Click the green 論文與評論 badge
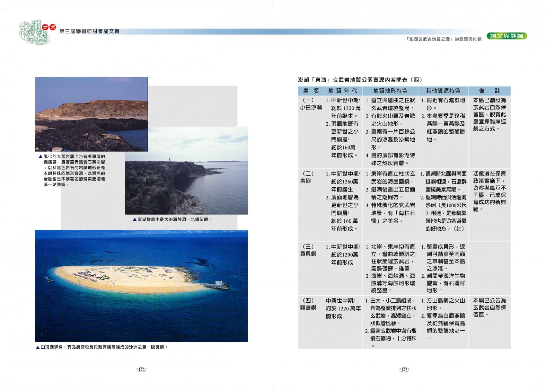This screenshot has width=546, height=392. click(x=506, y=36)
